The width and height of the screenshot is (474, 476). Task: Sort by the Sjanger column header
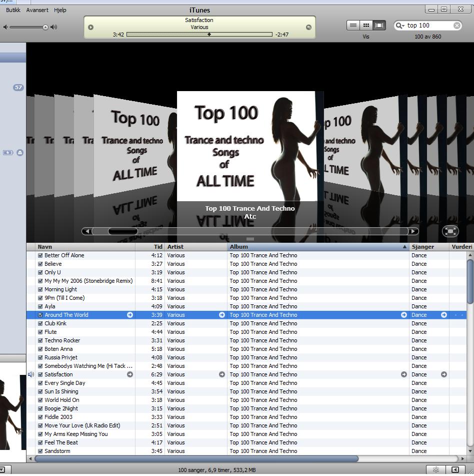coord(429,247)
